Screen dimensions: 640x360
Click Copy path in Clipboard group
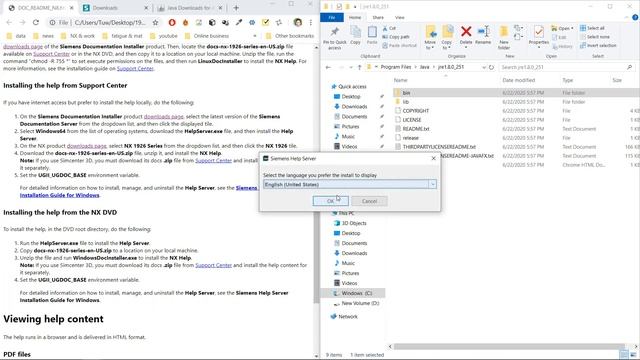click(x=396, y=37)
